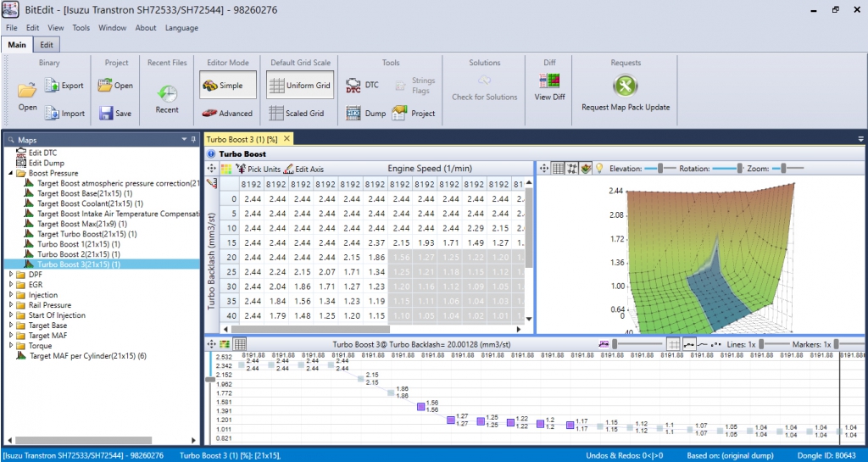Click the Import binary icon

pyautogui.click(x=52, y=113)
